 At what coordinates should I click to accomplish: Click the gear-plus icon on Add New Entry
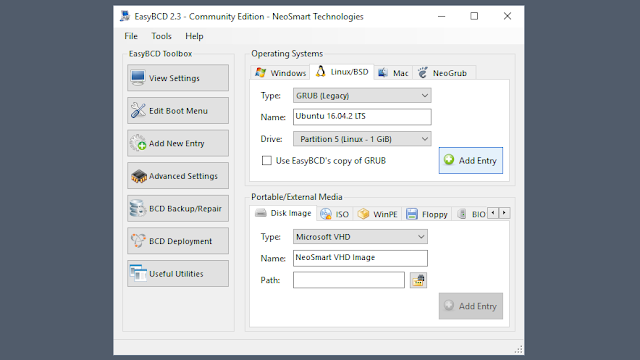coord(138,143)
